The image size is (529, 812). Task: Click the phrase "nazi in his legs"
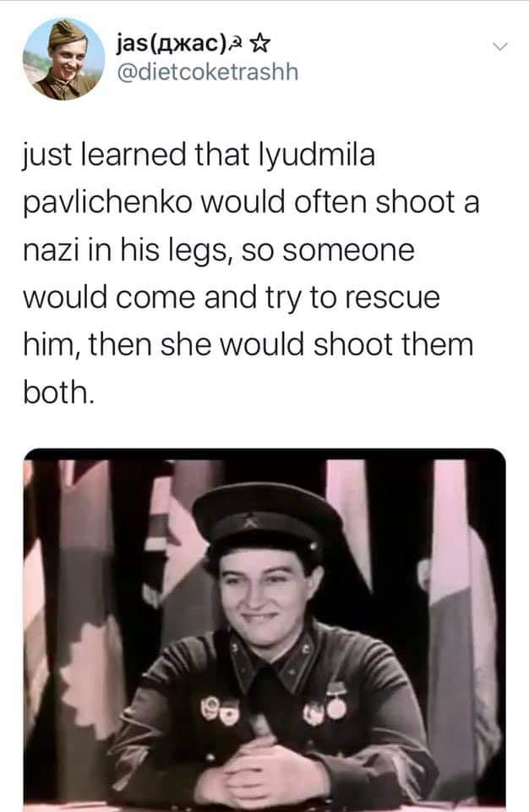pos(125,251)
